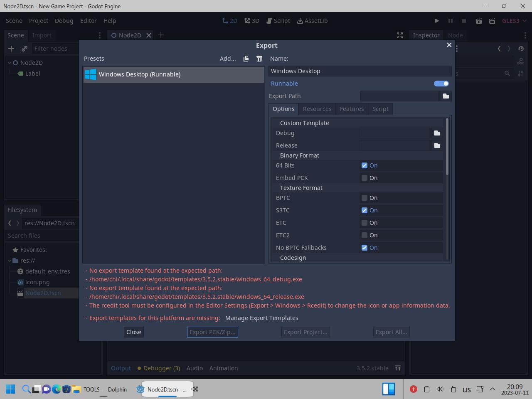Play the edited scene
Screen dimensions: 532x399
(479, 21)
